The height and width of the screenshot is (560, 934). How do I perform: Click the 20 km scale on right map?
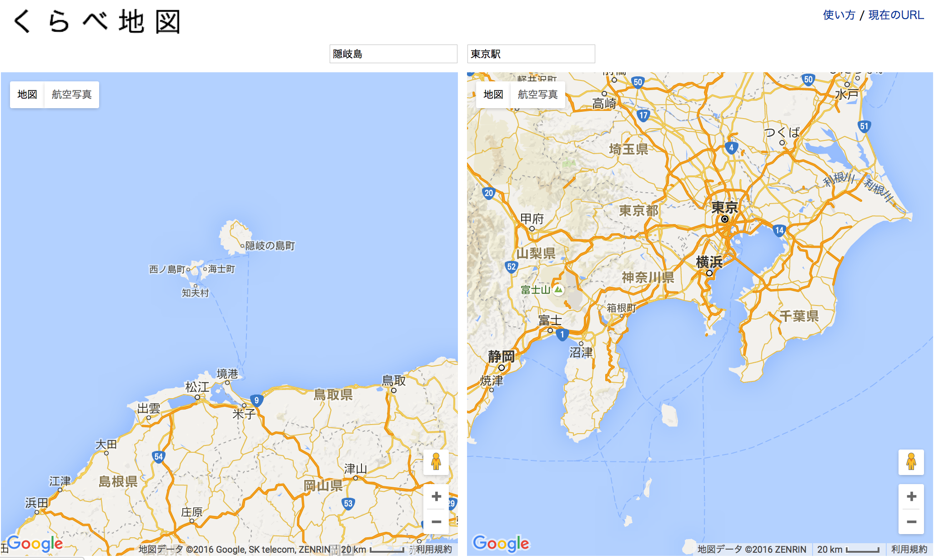pyautogui.click(x=848, y=549)
